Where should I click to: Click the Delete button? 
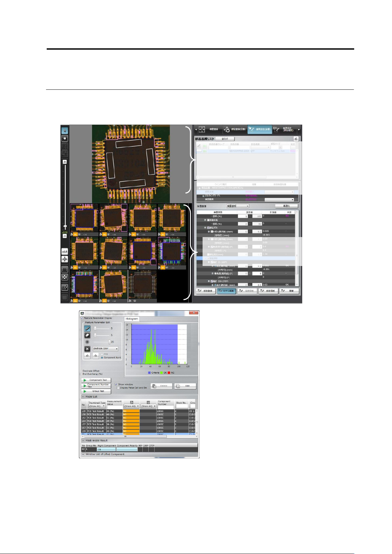click(x=161, y=386)
